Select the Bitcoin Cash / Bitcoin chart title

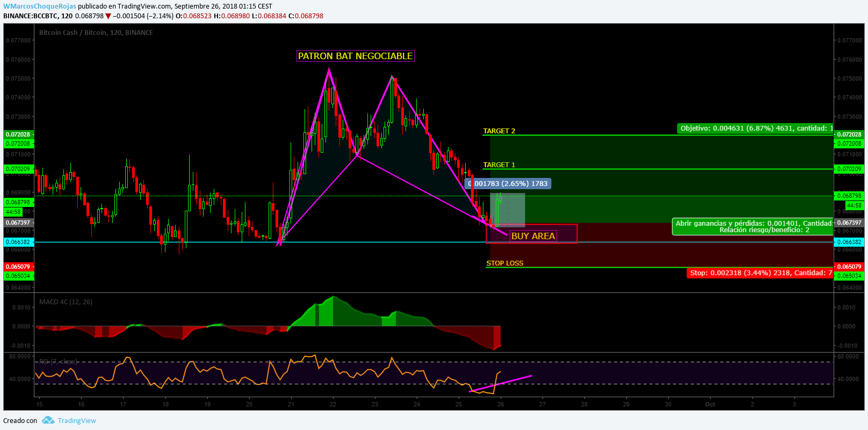point(96,33)
